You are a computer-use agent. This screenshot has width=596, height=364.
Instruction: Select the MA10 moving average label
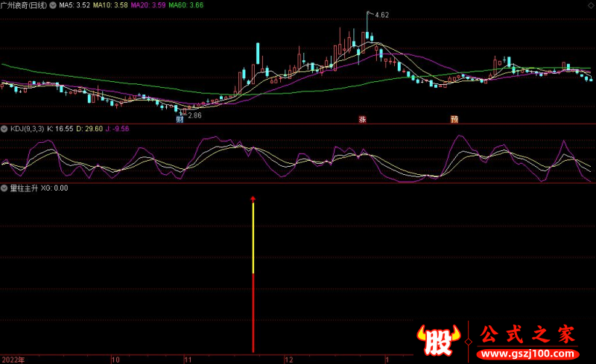[x=112, y=4]
